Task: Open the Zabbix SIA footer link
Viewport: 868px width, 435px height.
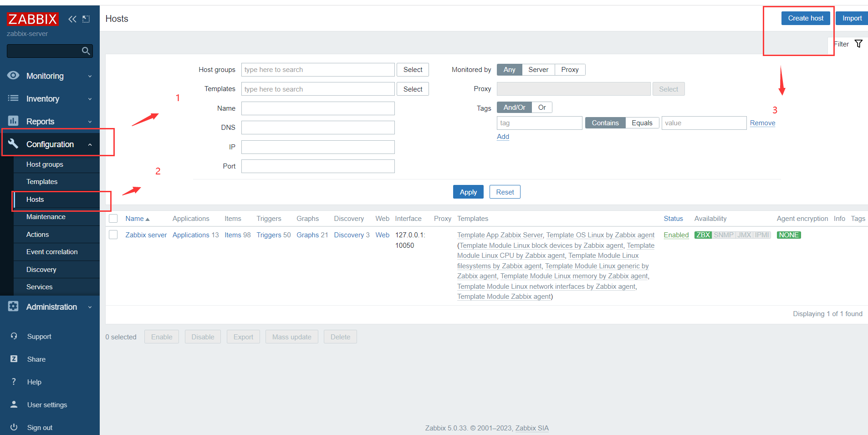Action: coord(532,428)
